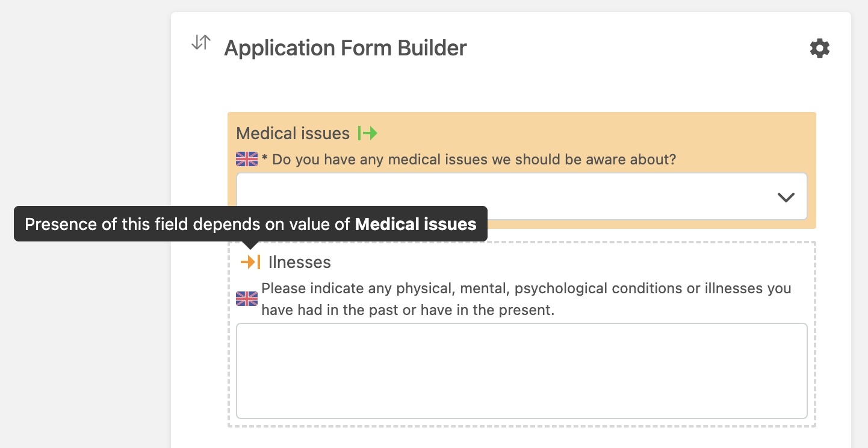
Task: Click the orange dependency arrow beside Illnesses
Action: coord(250,262)
